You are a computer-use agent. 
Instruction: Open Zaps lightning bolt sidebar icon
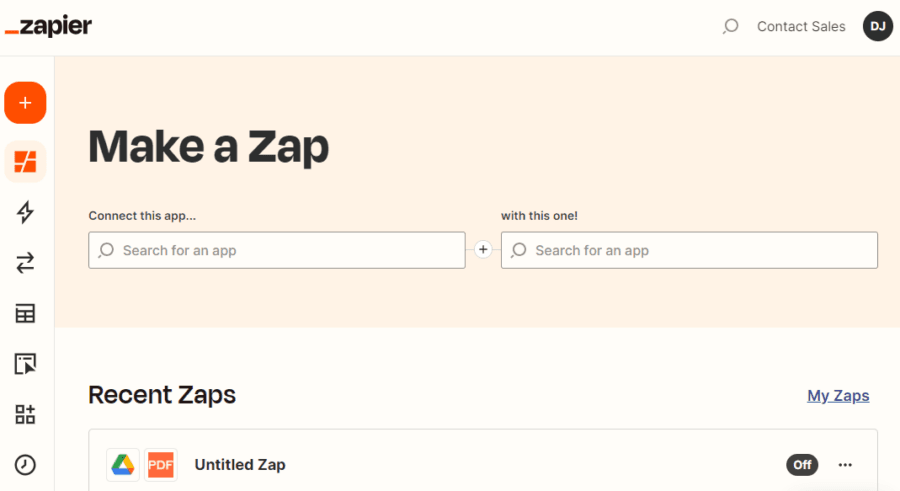[25, 212]
